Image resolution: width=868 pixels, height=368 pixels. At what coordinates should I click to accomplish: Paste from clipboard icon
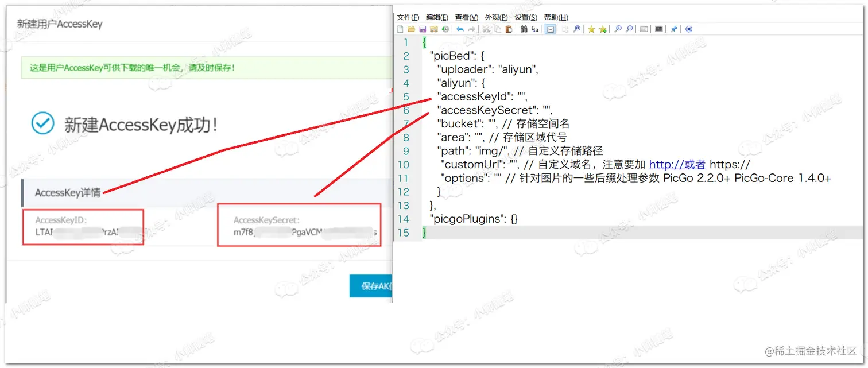(509, 29)
